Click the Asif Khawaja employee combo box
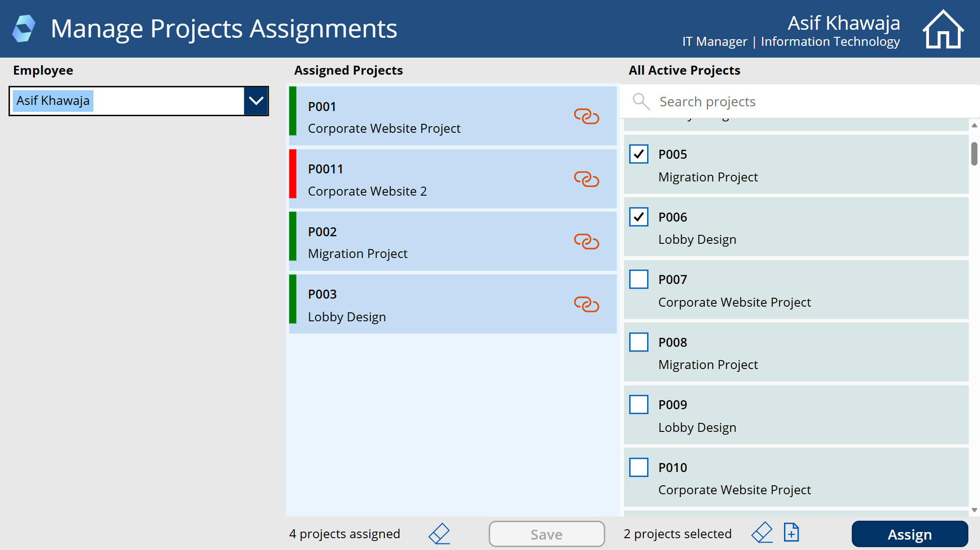 tap(128, 101)
